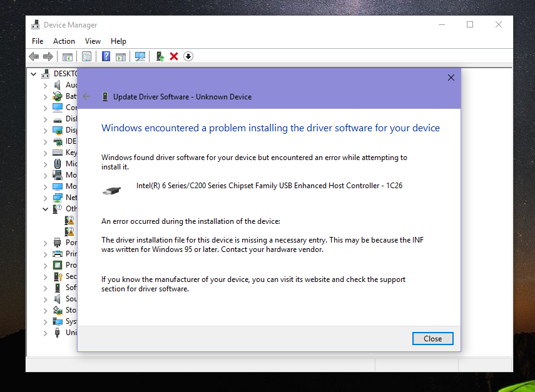
Task: Click the USB connector icon beside the Intel device name
Action: [x=111, y=191]
